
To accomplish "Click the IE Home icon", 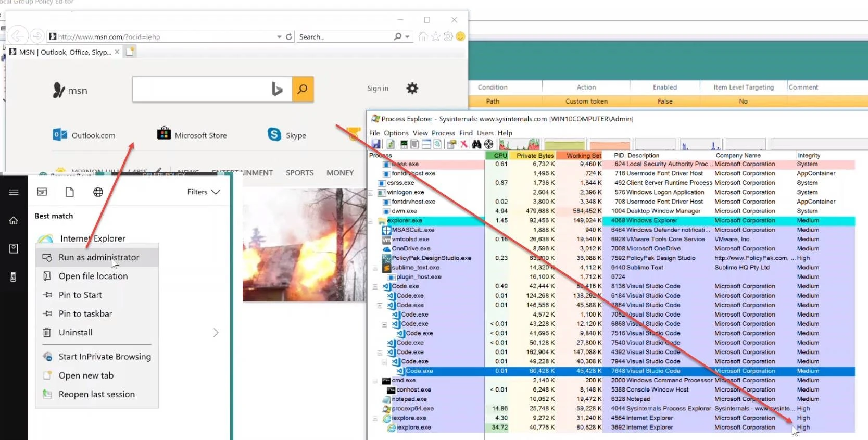I will click(x=423, y=36).
